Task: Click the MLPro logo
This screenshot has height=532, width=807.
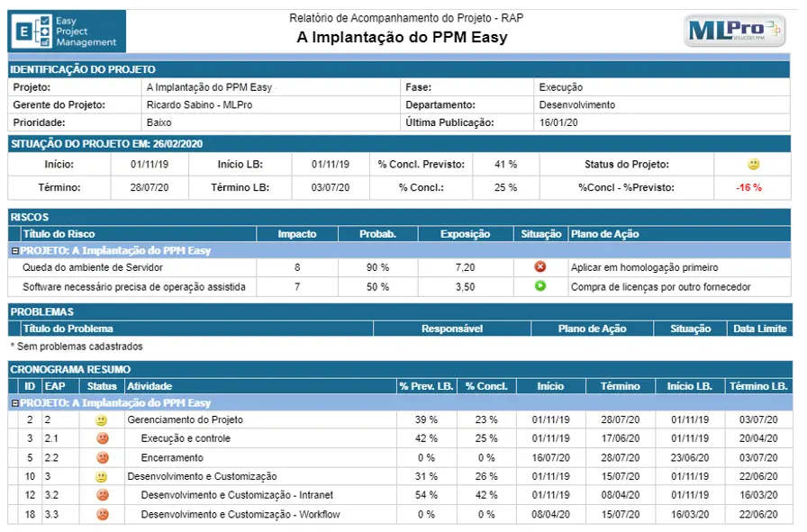Action: point(734,31)
